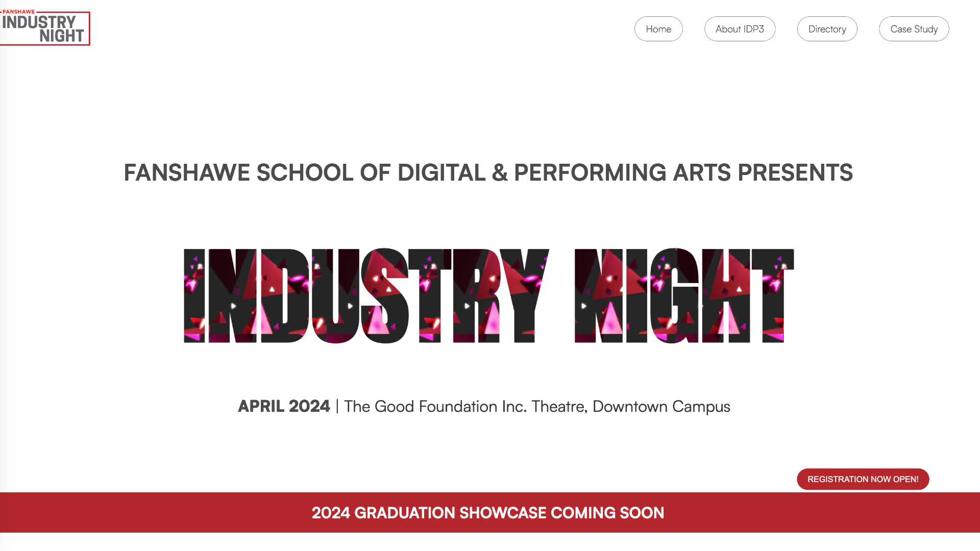Click the word INDUSTRY in the top-left logo

pos(39,22)
